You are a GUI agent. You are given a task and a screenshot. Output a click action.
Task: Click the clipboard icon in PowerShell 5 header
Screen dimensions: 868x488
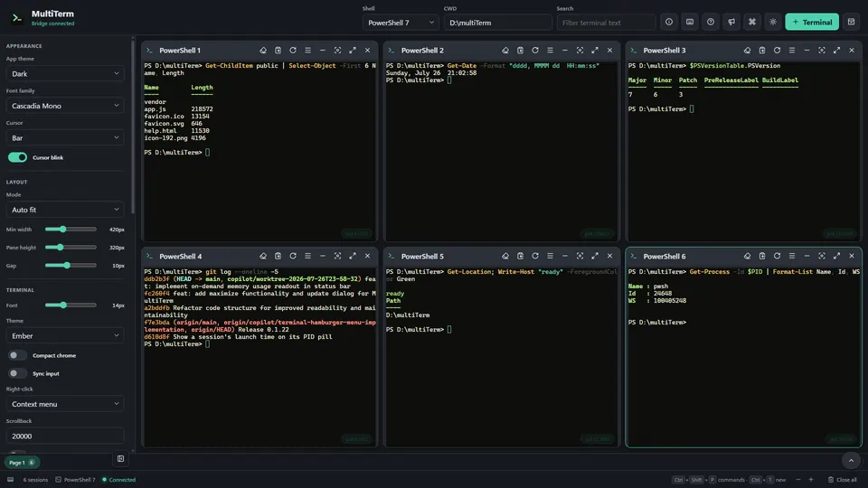click(x=521, y=256)
